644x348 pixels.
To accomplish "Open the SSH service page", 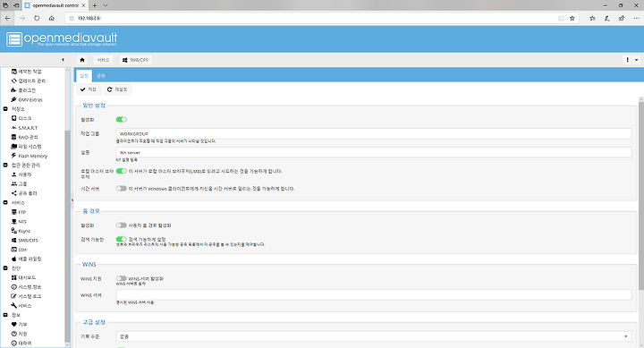I will [x=19, y=250].
